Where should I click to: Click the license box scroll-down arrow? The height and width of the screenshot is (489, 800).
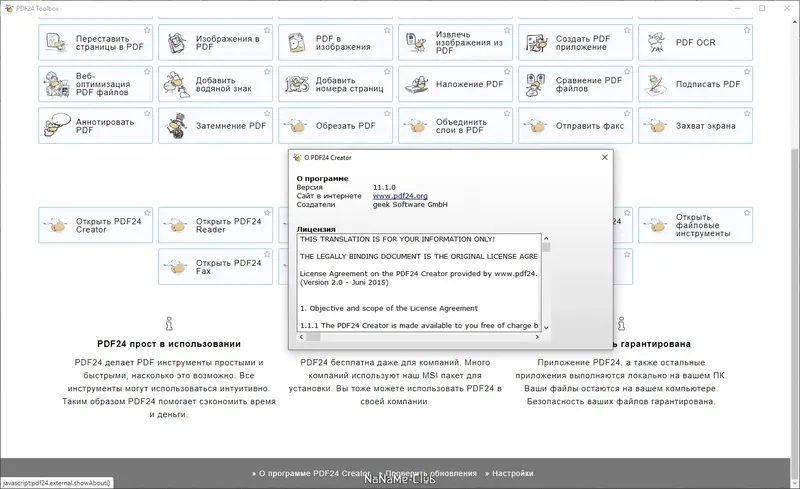pyautogui.click(x=546, y=328)
